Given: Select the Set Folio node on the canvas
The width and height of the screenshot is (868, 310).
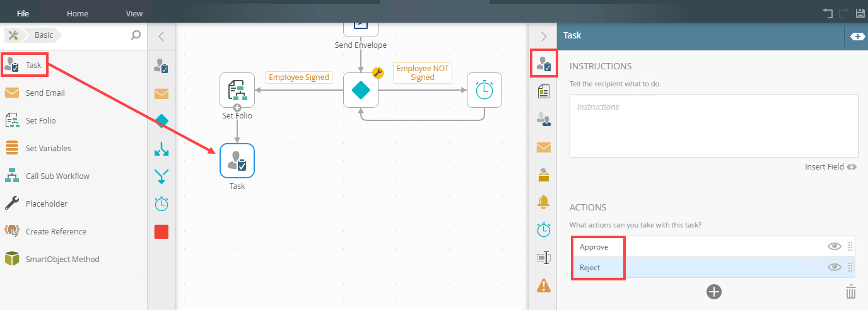Looking at the screenshot, I should [x=237, y=90].
